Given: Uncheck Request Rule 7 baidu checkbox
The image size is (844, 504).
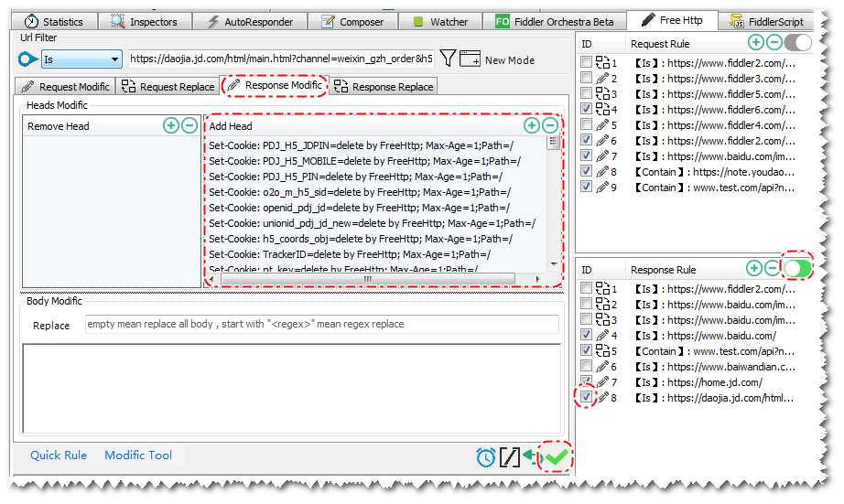Looking at the screenshot, I should 586,156.
